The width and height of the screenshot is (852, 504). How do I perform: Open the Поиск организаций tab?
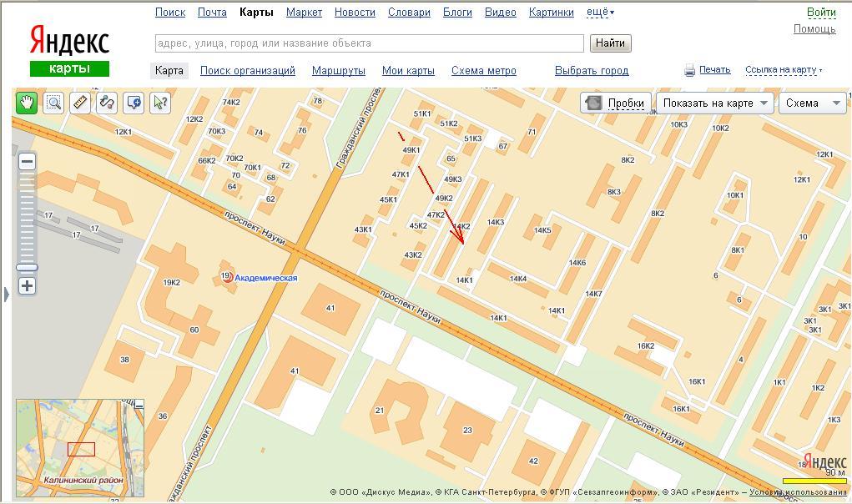point(247,71)
